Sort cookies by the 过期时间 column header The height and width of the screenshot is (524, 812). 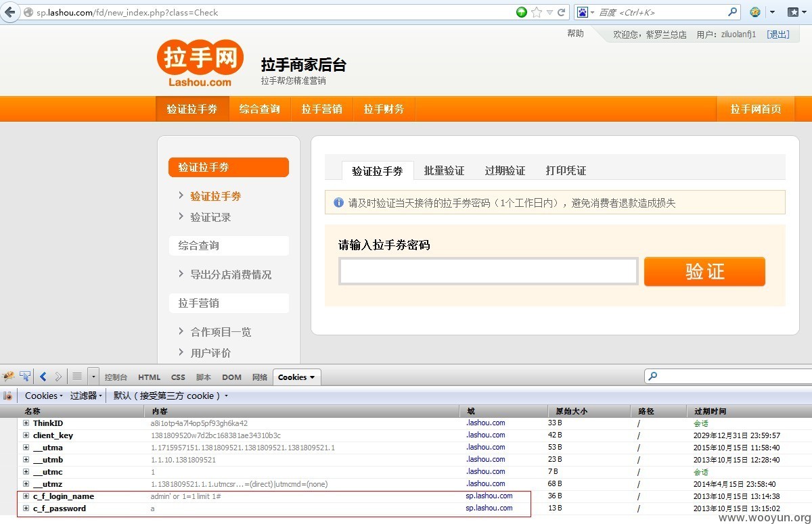(749, 411)
